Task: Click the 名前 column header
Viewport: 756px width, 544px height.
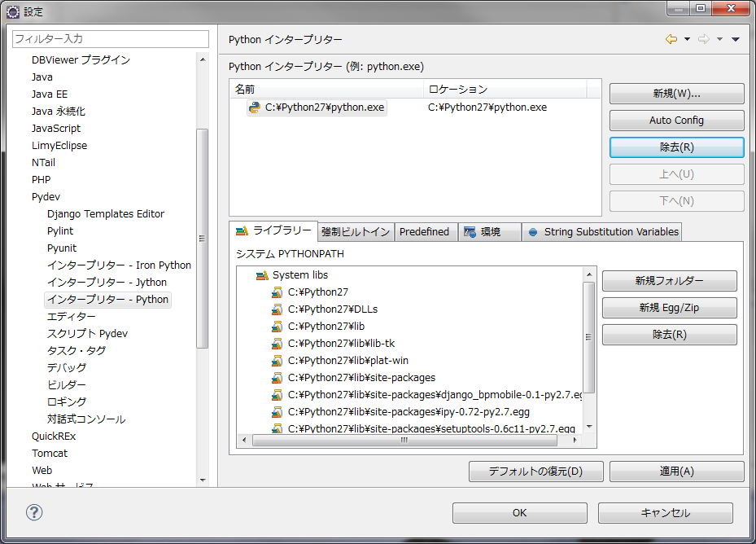Action: (327, 90)
